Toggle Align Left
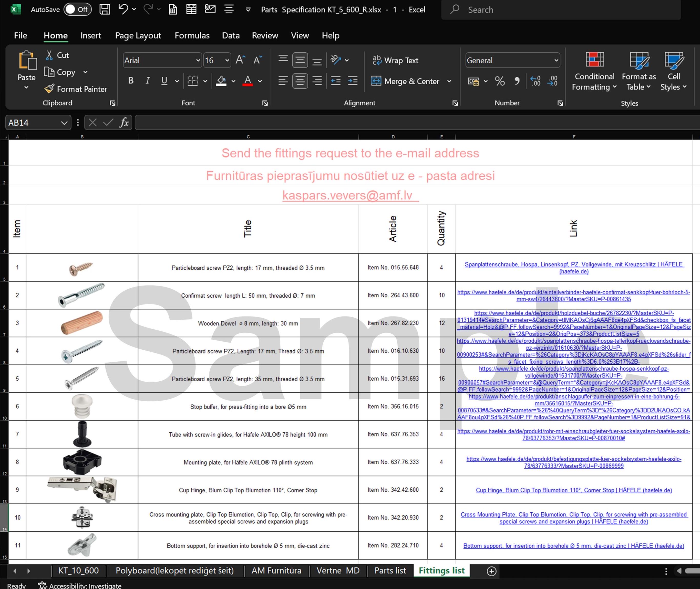 (283, 80)
